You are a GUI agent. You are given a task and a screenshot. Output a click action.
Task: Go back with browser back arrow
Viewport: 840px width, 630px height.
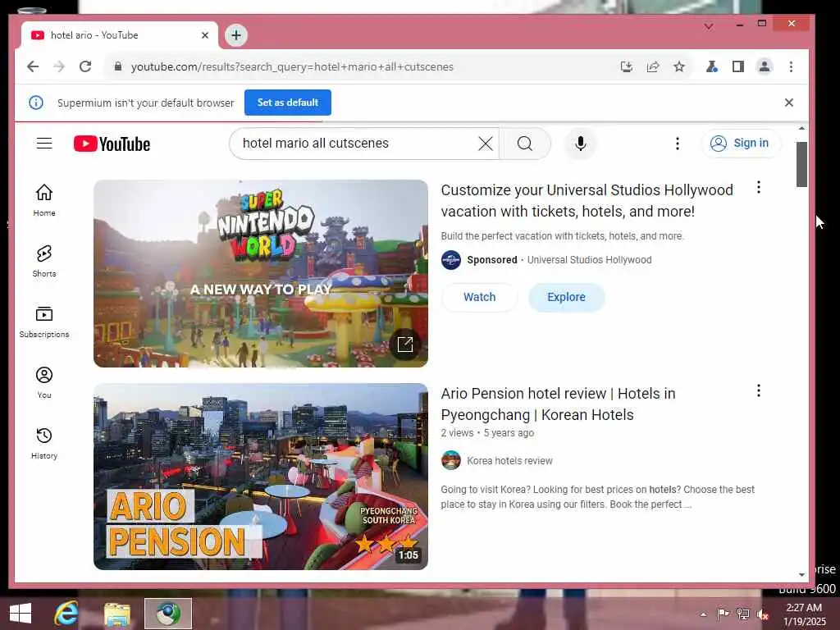(x=33, y=66)
